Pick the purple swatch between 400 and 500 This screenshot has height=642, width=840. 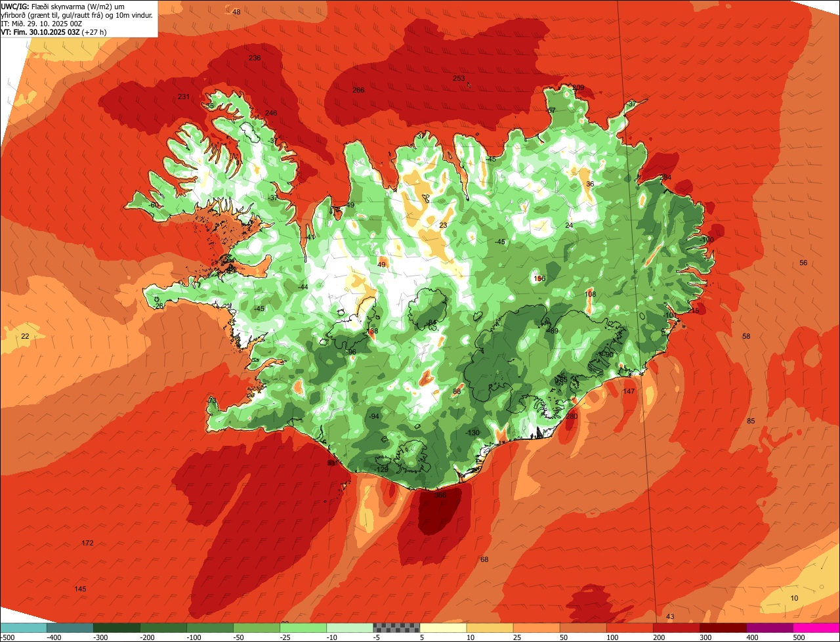pos(770,628)
